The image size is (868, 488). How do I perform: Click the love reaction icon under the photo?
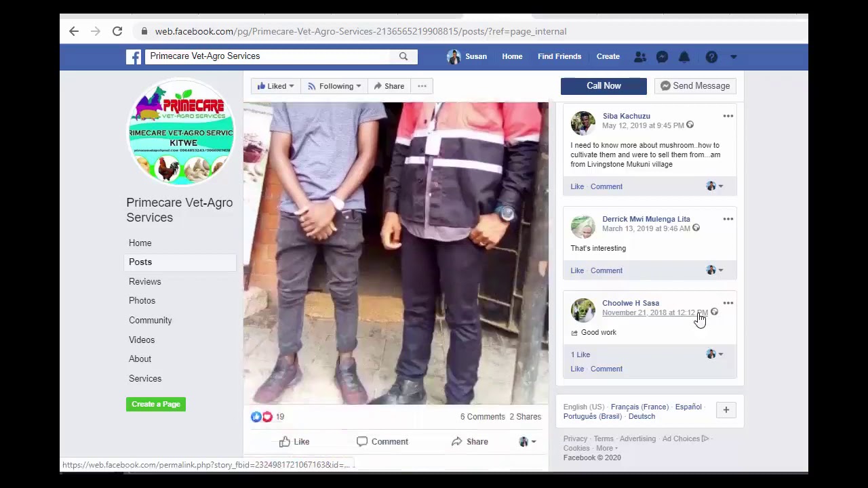pos(267,417)
